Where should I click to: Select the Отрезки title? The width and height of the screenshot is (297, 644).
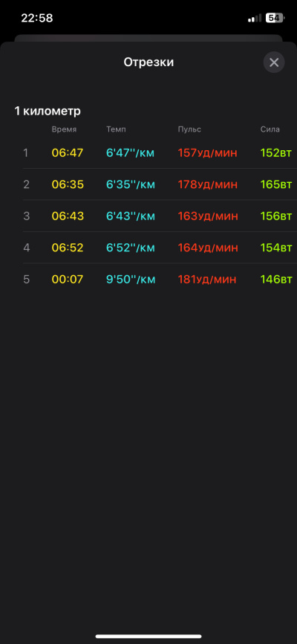(x=148, y=62)
